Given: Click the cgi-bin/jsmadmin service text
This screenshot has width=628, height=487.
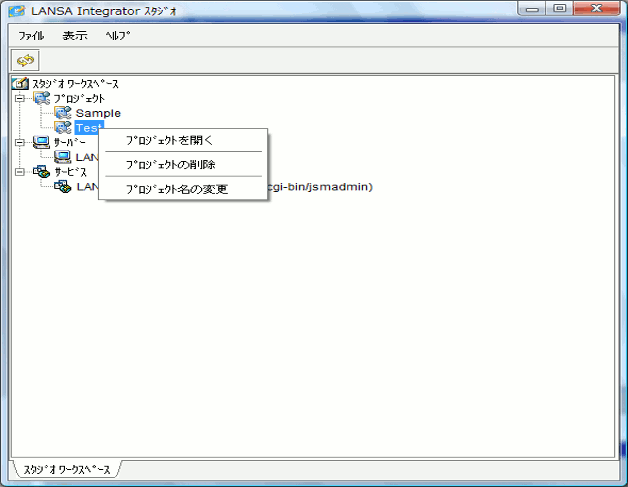Looking at the screenshot, I should click(320, 187).
